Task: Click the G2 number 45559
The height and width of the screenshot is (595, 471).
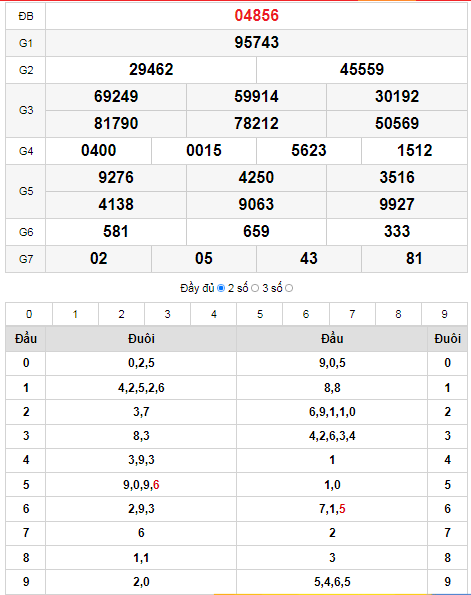Action: tap(362, 69)
